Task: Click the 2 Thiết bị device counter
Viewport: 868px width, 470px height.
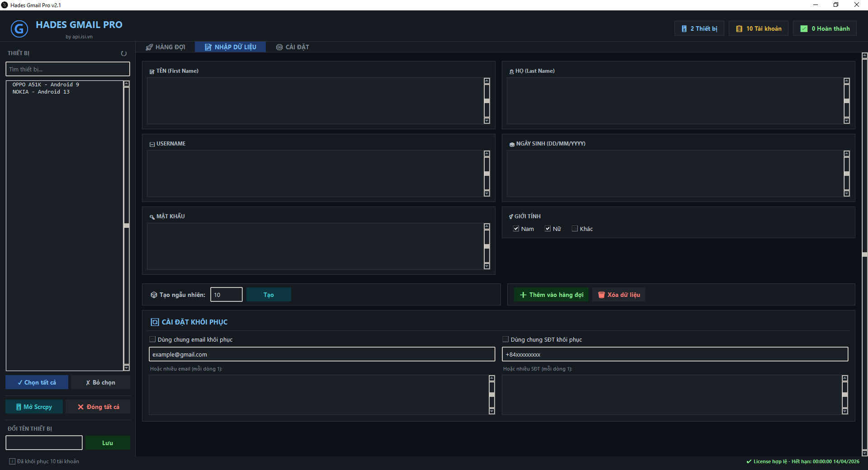Action: point(699,28)
